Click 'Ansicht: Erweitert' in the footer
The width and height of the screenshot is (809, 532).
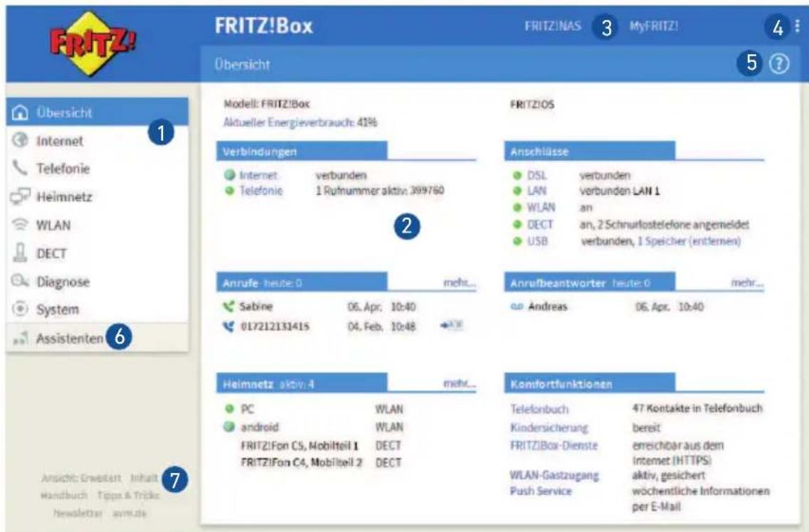pyautogui.click(x=81, y=478)
